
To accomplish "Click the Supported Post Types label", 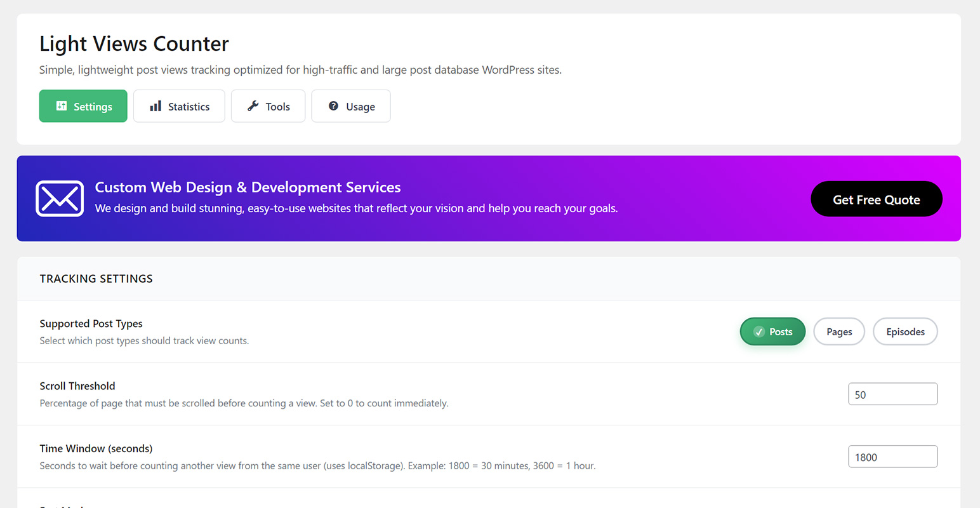I will click(x=91, y=324).
